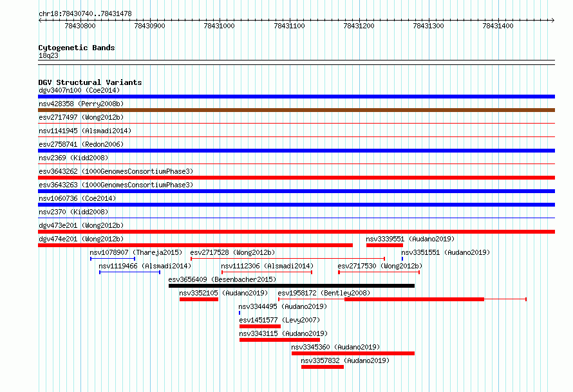Select dgv473e201 (Wong2012b) label
The image size is (573, 392).
81,225
